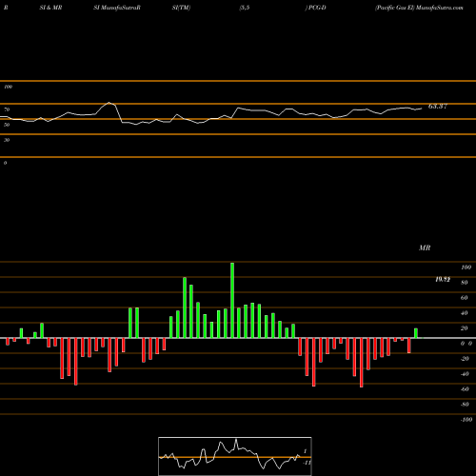
Task: Click the RSI axis label 30
Action: tap(7, 140)
